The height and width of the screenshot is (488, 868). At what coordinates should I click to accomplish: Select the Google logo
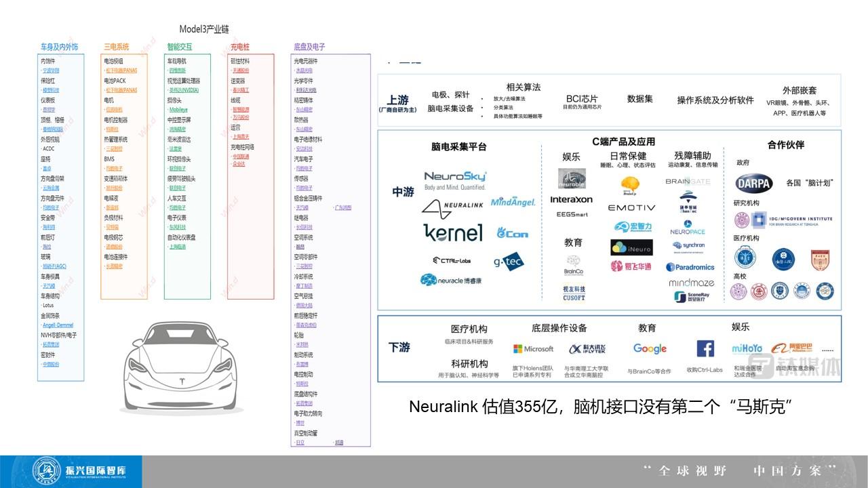[650, 348]
